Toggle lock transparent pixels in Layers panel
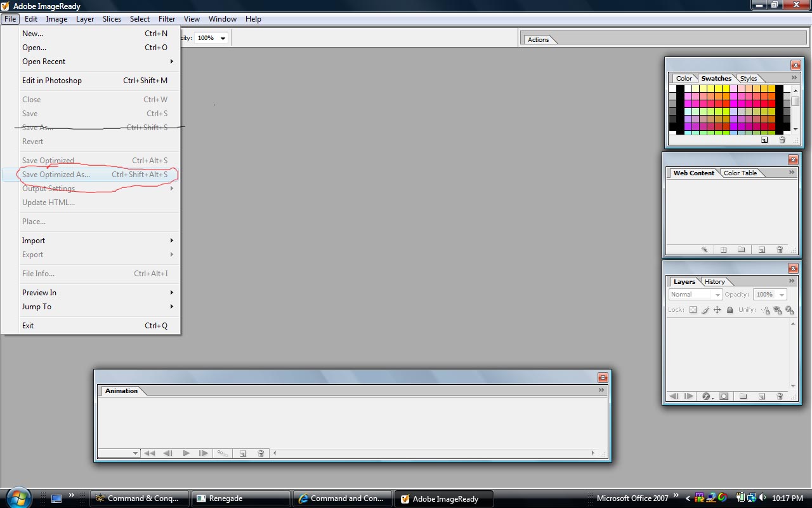This screenshot has height=508, width=812. click(693, 310)
